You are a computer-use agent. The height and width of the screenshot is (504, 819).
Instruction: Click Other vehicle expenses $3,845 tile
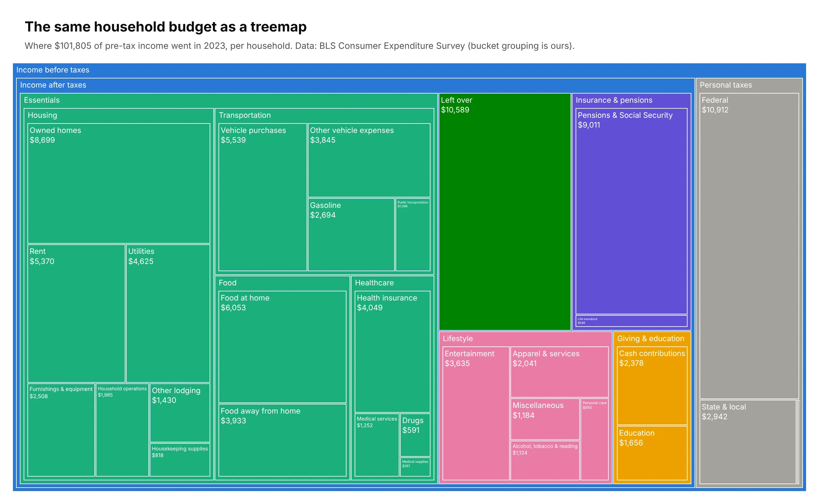point(369,160)
